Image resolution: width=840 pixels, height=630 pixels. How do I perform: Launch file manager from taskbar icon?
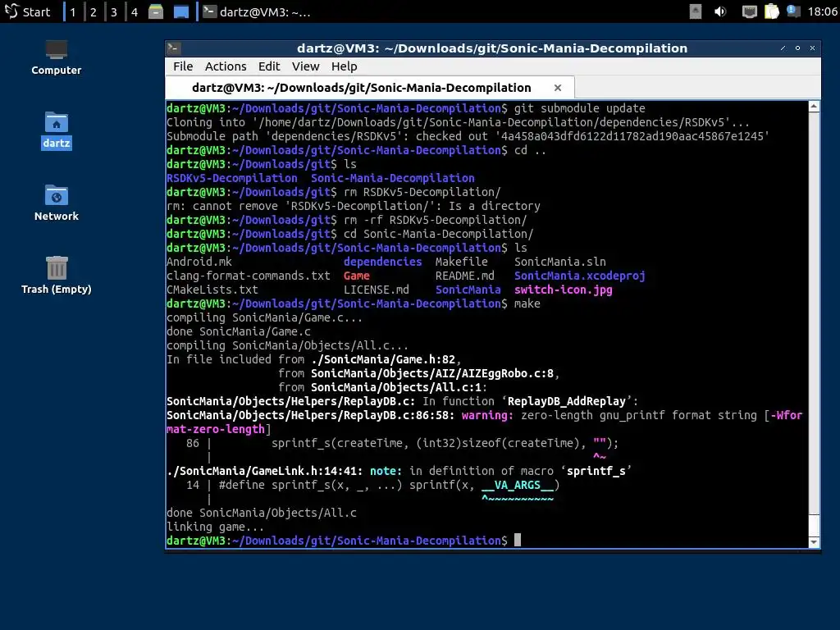point(156,11)
